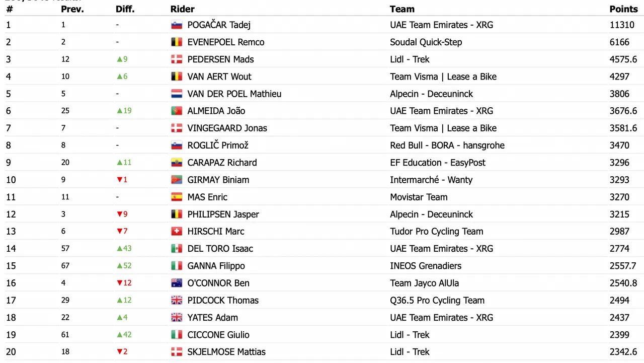Click the Australia flag beside O'CONNOR Ben
644x363 pixels.
(x=176, y=283)
